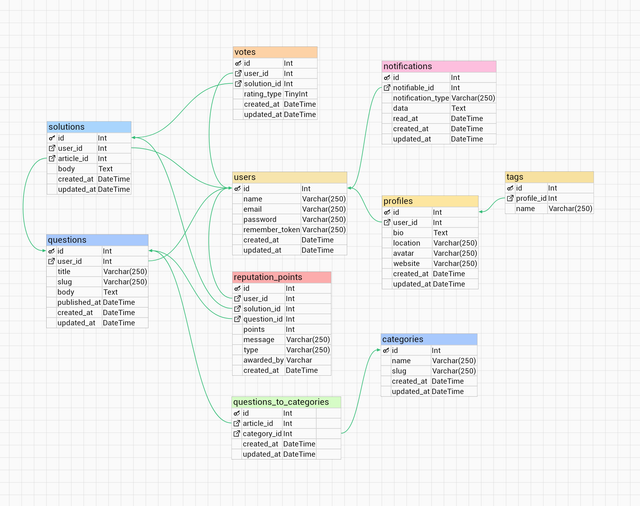Click the name field in categories table
Viewport: 640px width, 506px height.
tap(429, 361)
